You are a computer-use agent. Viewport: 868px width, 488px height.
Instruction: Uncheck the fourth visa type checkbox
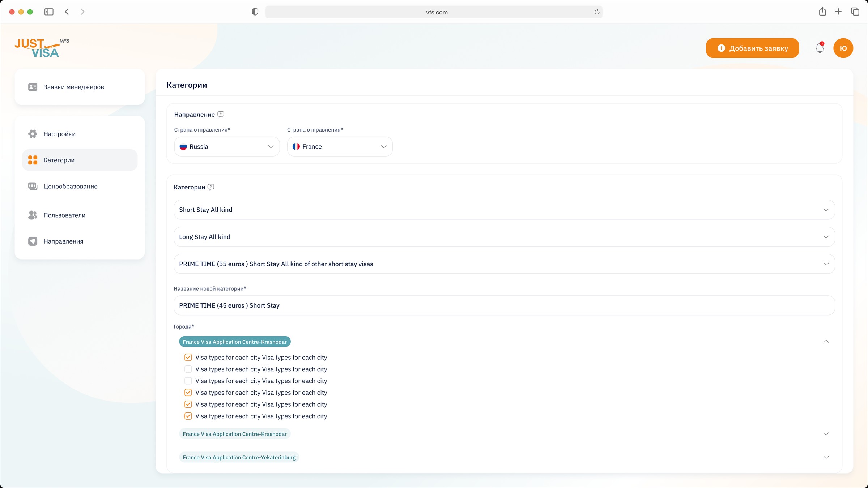pos(188,393)
